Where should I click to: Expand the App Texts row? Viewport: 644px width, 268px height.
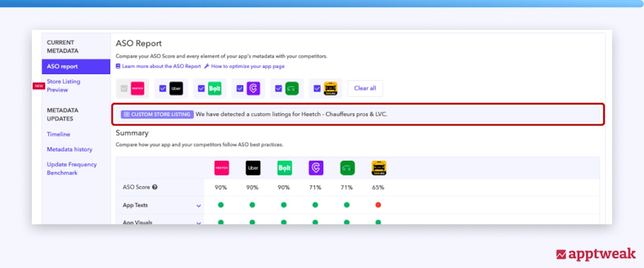point(199,206)
